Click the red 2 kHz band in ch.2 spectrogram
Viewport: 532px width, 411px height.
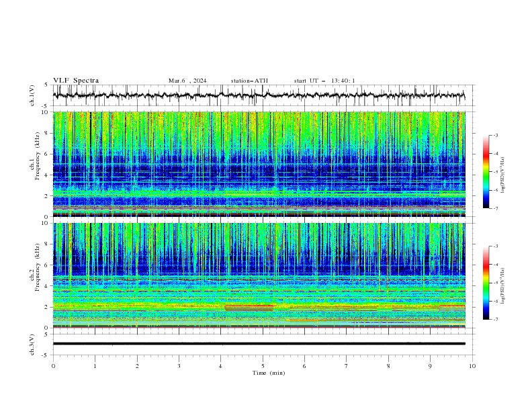click(x=249, y=308)
